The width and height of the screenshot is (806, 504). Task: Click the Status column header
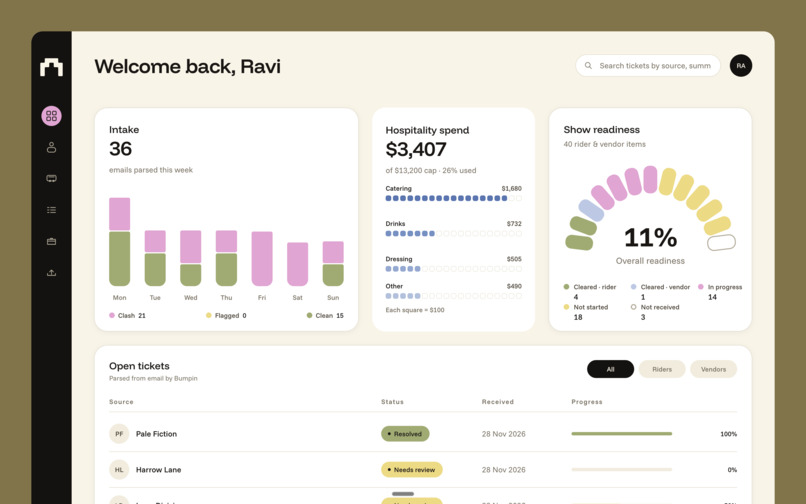[x=392, y=402]
